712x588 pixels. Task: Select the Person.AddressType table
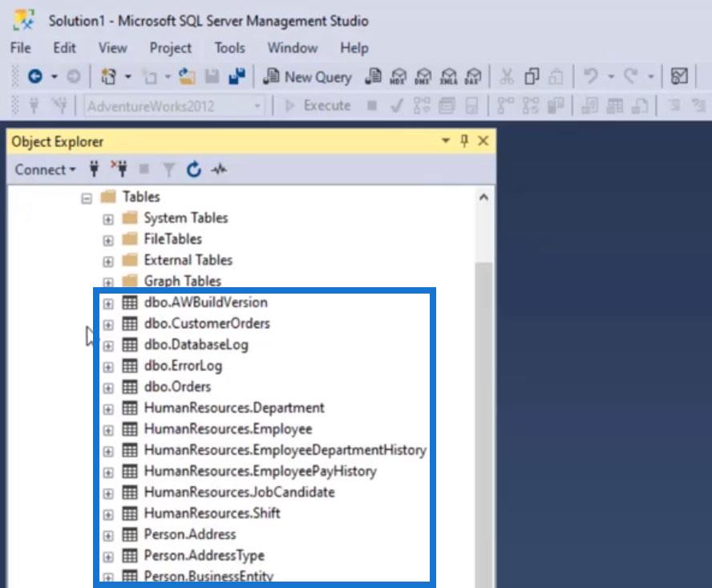pos(204,555)
